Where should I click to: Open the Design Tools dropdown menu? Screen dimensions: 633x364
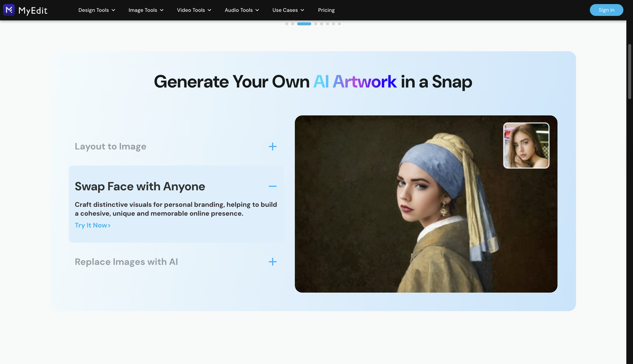[97, 10]
